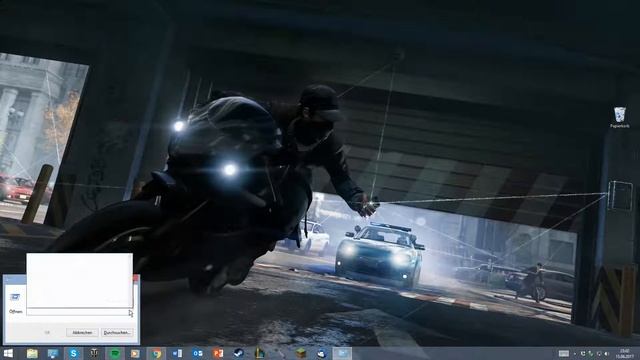Click the Durchsuchen button in Run dialog
Image resolution: width=640 pixels, height=360 pixels.
117,333
